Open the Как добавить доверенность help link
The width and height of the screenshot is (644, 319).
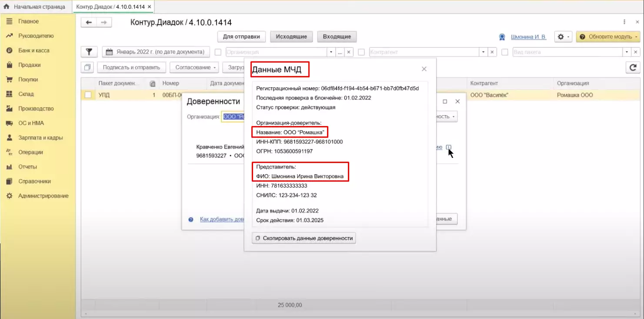[222, 219]
